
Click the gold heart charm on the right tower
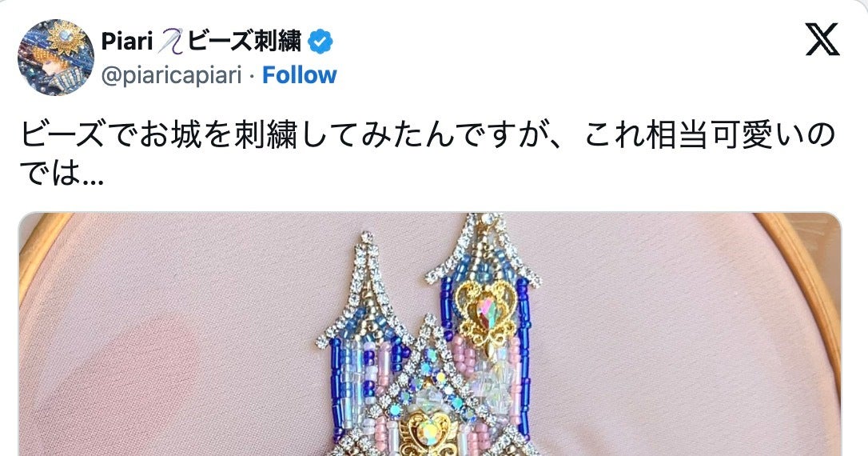click(486, 310)
